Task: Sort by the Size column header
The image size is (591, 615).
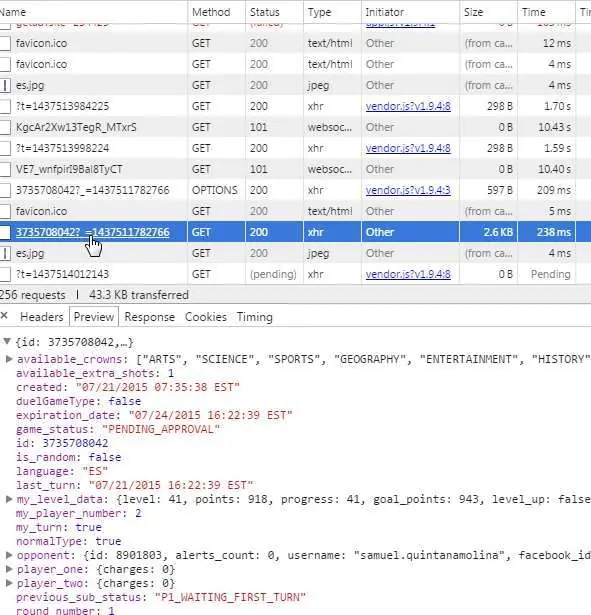Action: (x=489, y=12)
